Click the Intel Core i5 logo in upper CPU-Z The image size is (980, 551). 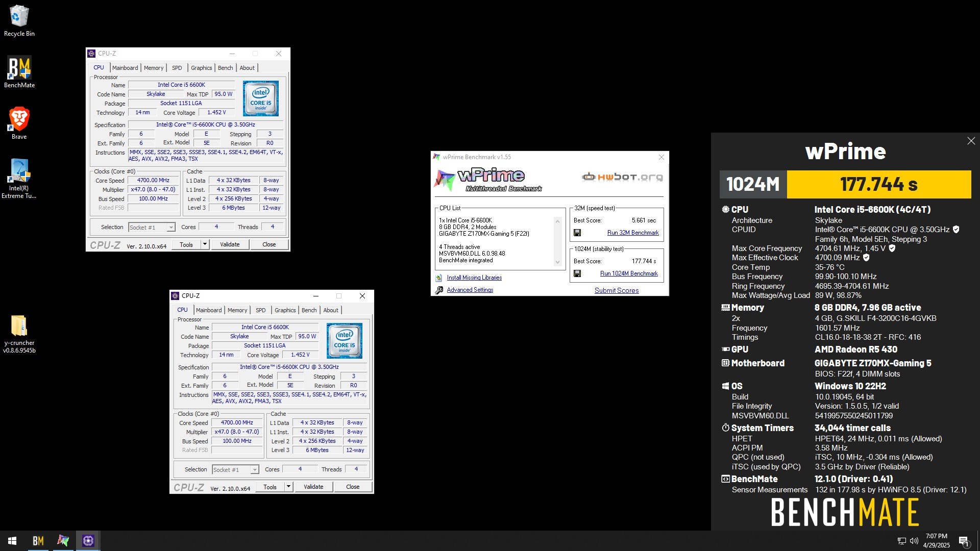coord(261,98)
